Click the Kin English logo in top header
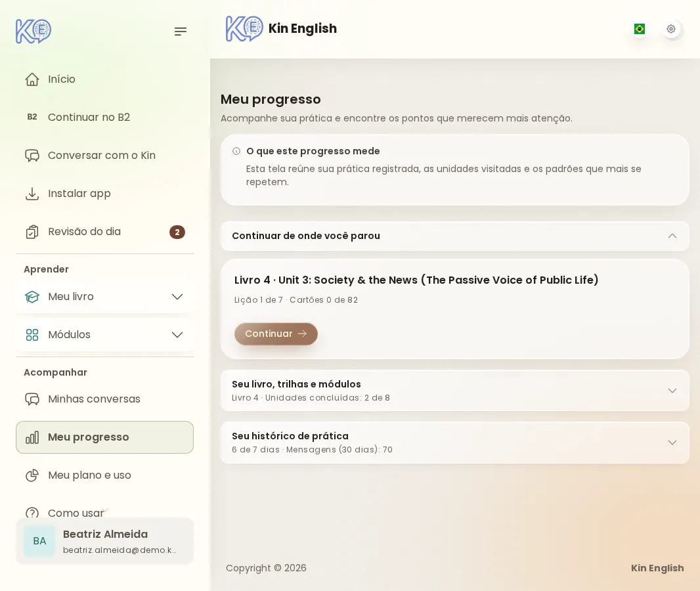 point(244,29)
